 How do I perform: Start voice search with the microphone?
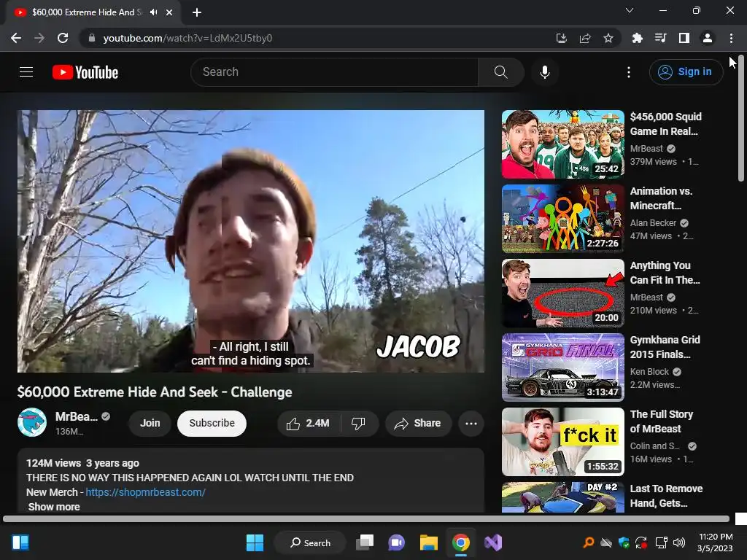(545, 72)
